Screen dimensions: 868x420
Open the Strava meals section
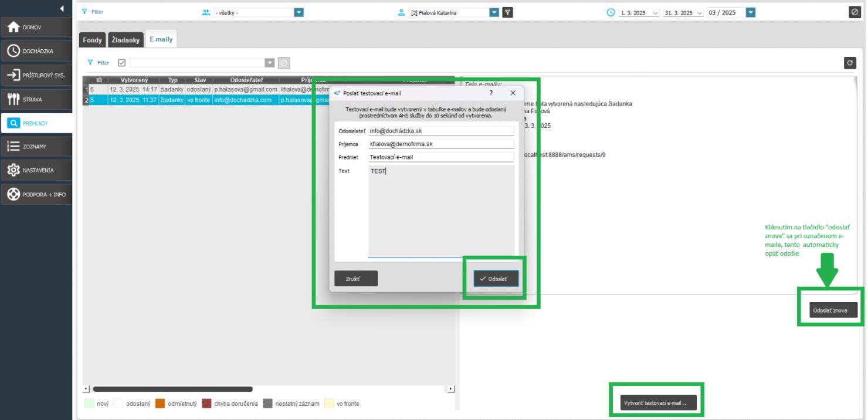[x=36, y=99]
